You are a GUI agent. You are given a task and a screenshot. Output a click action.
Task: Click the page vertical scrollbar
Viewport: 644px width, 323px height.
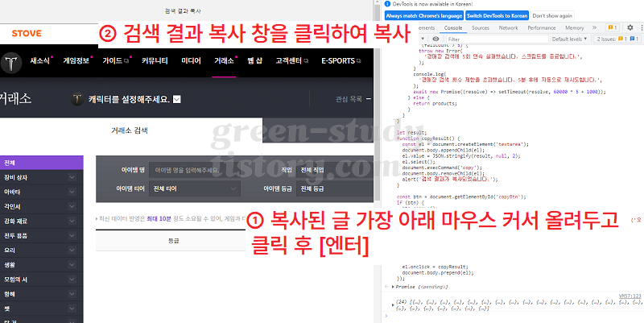coord(378,103)
